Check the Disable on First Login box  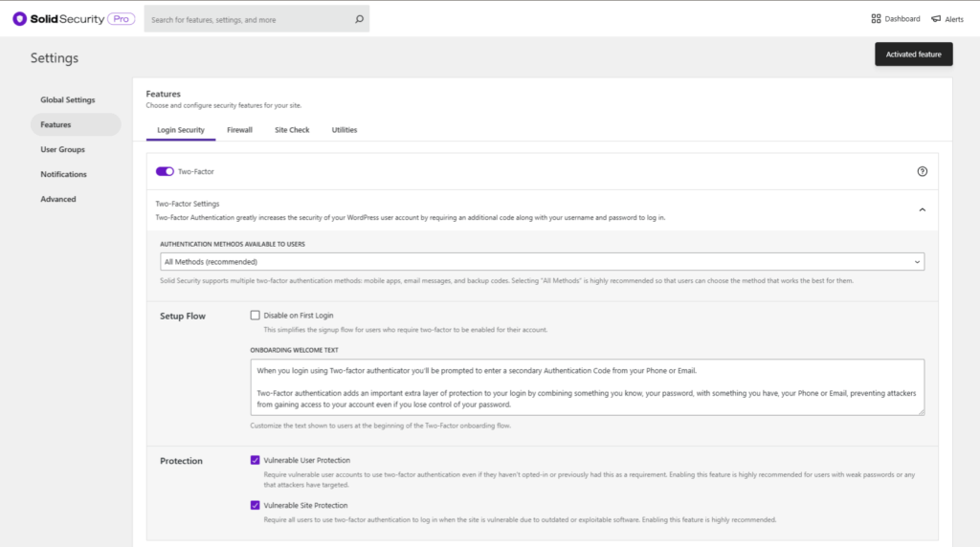click(x=255, y=315)
